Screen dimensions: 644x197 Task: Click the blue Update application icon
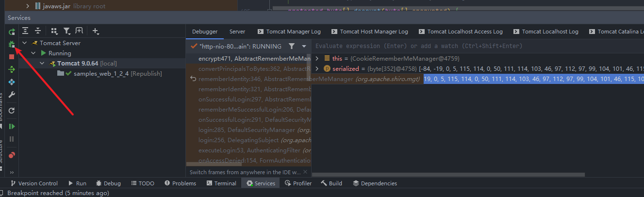coord(12,82)
